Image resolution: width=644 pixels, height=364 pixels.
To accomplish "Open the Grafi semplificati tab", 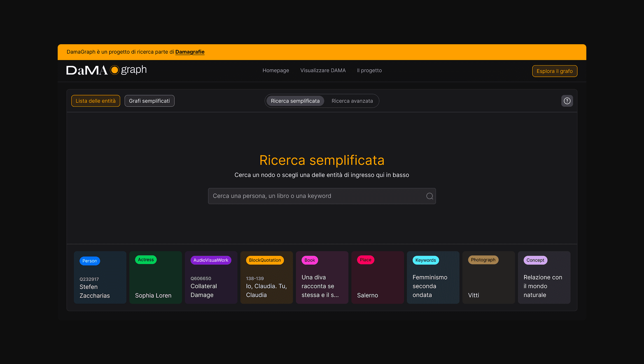I will pos(149,101).
